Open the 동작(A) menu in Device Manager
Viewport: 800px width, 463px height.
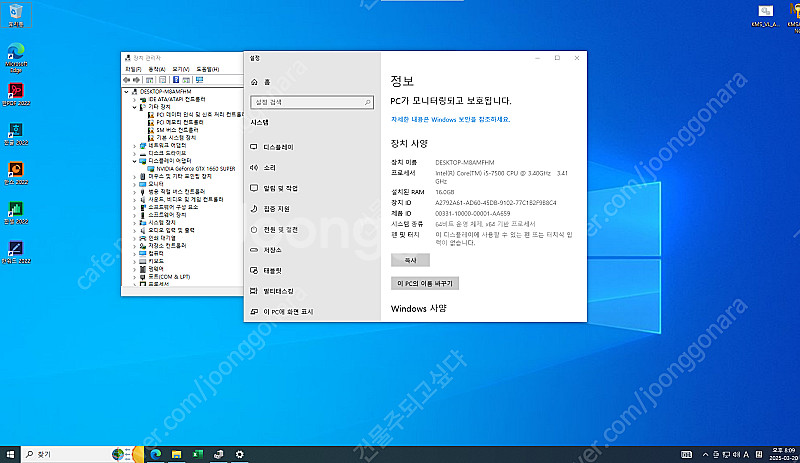157,69
